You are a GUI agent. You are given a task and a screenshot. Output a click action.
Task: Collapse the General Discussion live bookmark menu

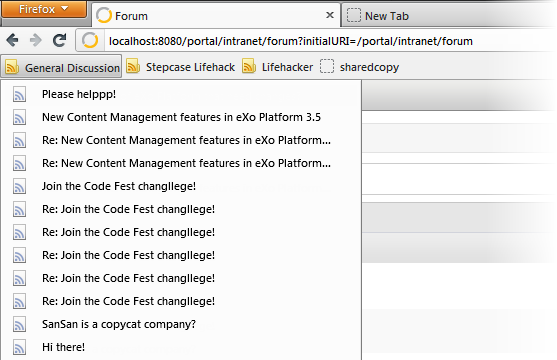pyautogui.click(x=61, y=66)
